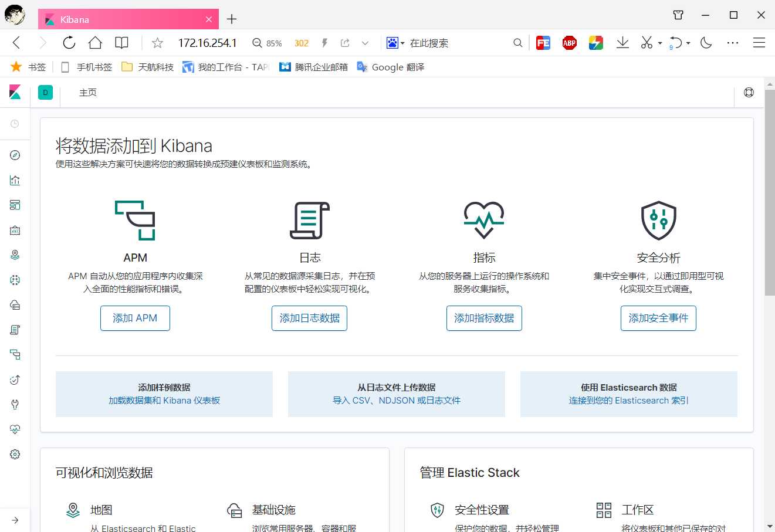
Task: Open the browser three-dots more menu
Action: click(x=733, y=43)
